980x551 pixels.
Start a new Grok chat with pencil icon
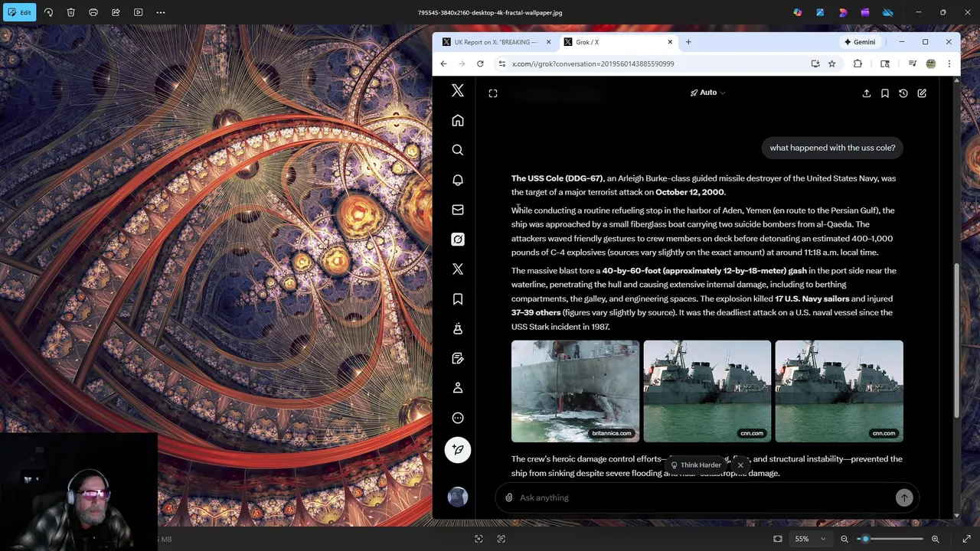point(922,93)
